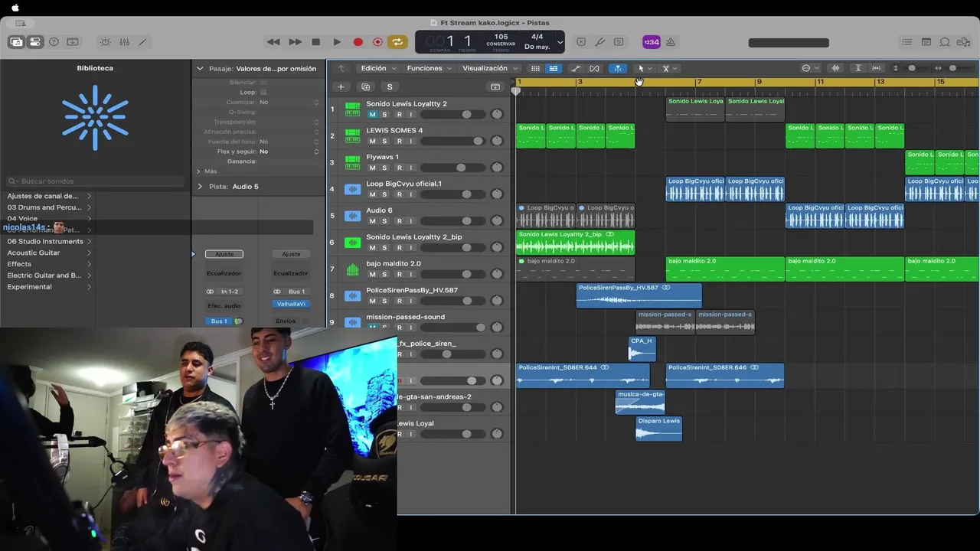The width and height of the screenshot is (980, 551).
Task: Start recording with the red Record button
Action: (358, 42)
